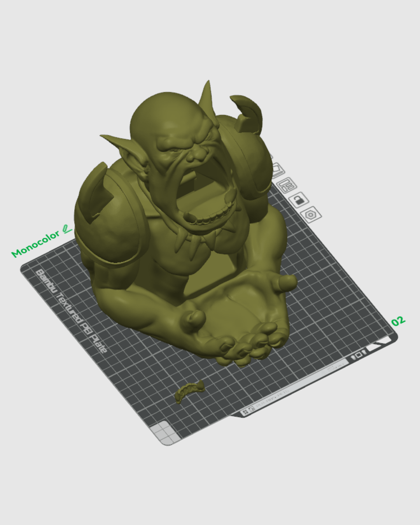
Task: Click the plate lock/unlock icon
Action: 299,200
